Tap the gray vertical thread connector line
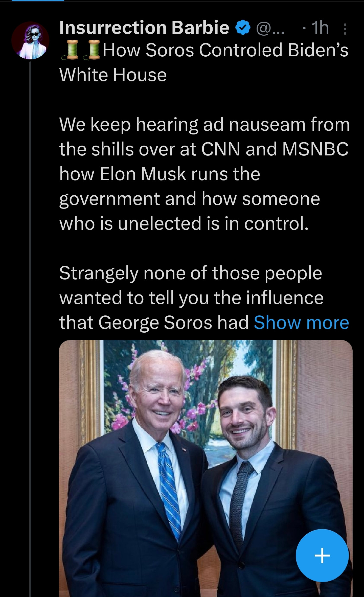This screenshot has width=364, height=597. coord(30,329)
